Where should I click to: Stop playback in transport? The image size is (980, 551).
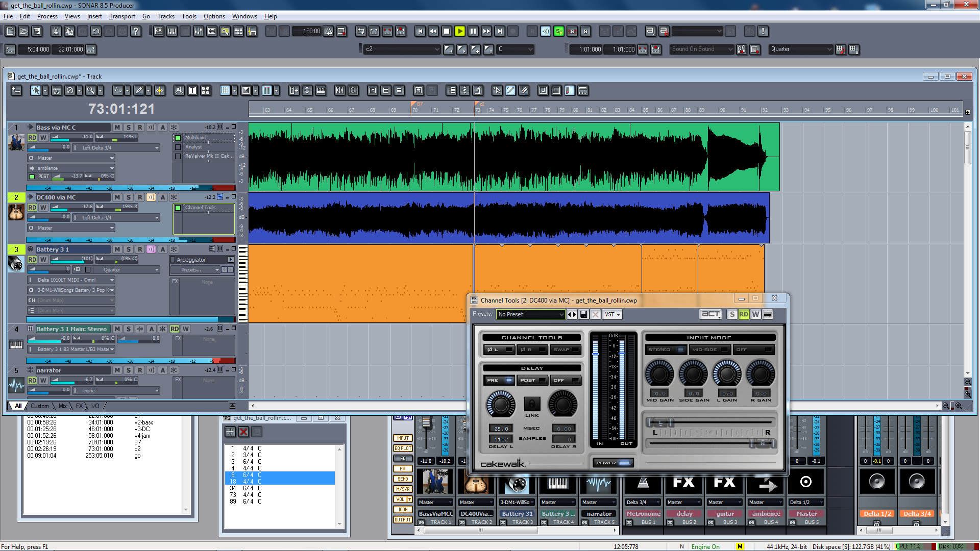tap(447, 32)
